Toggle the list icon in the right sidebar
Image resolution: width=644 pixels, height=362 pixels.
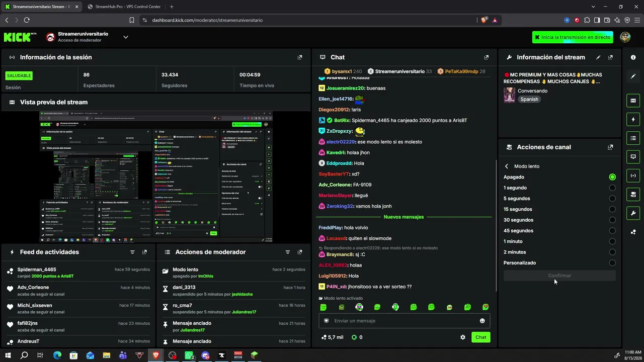pyautogui.click(x=633, y=138)
